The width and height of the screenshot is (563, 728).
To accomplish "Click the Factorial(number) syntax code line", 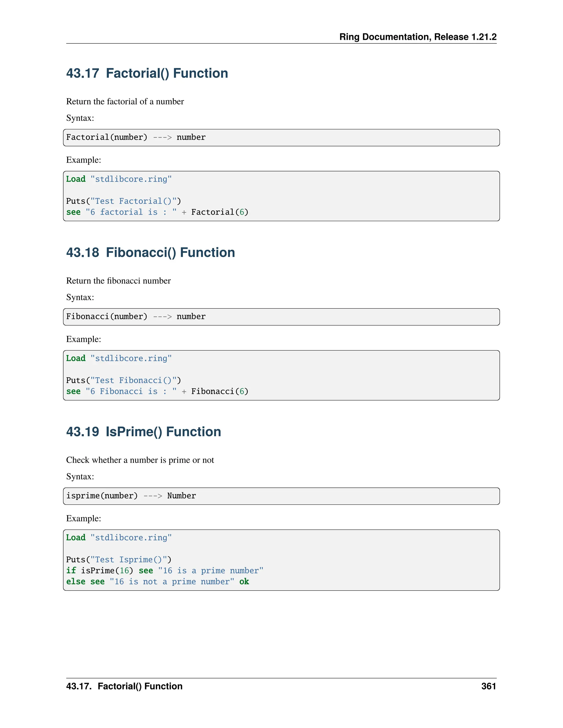I will (136, 137).
